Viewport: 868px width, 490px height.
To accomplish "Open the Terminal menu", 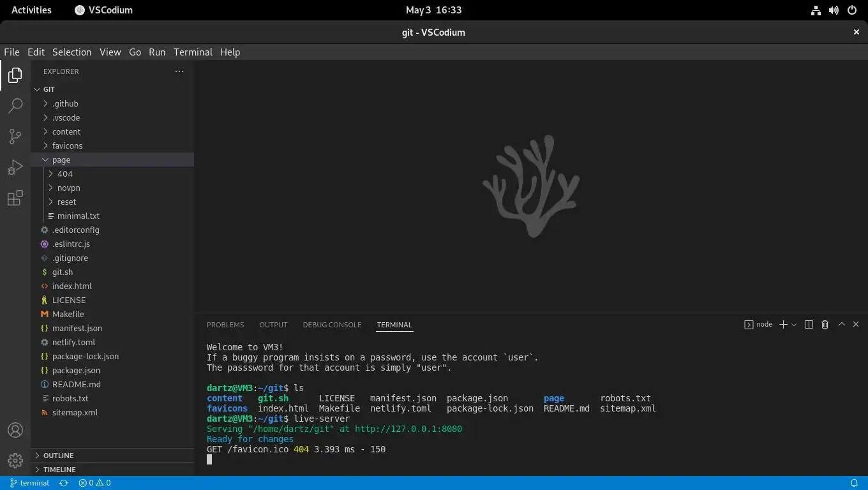I will click(193, 52).
